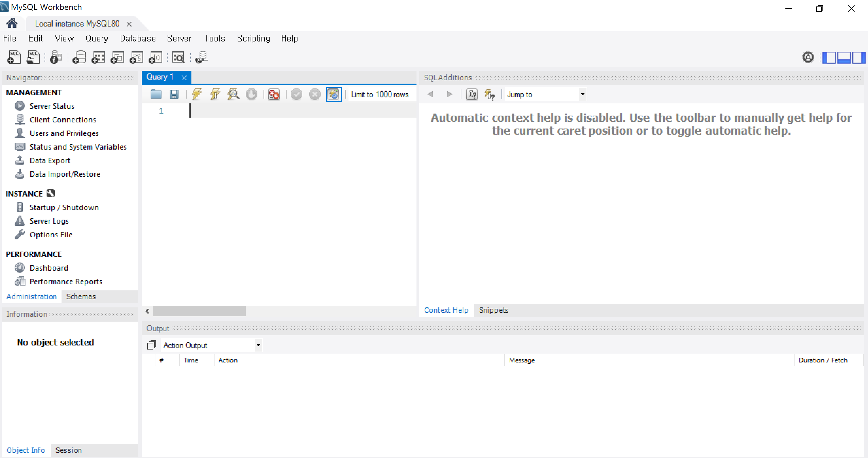Click the query editor horizontal scrollbar thumb
This screenshot has width=868, height=458.
[200, 311]
